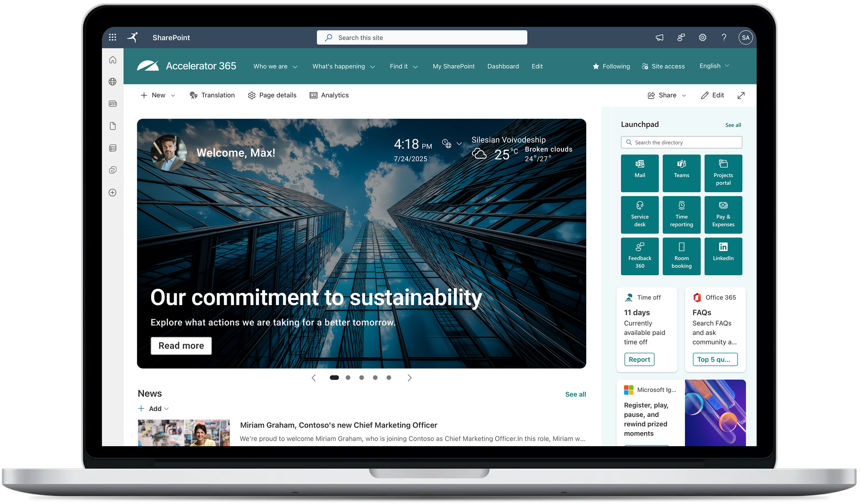Go to next carousel slide arrow
This screenshot has width=860, height=504.
pyautogui.click(x=409, y=378)
